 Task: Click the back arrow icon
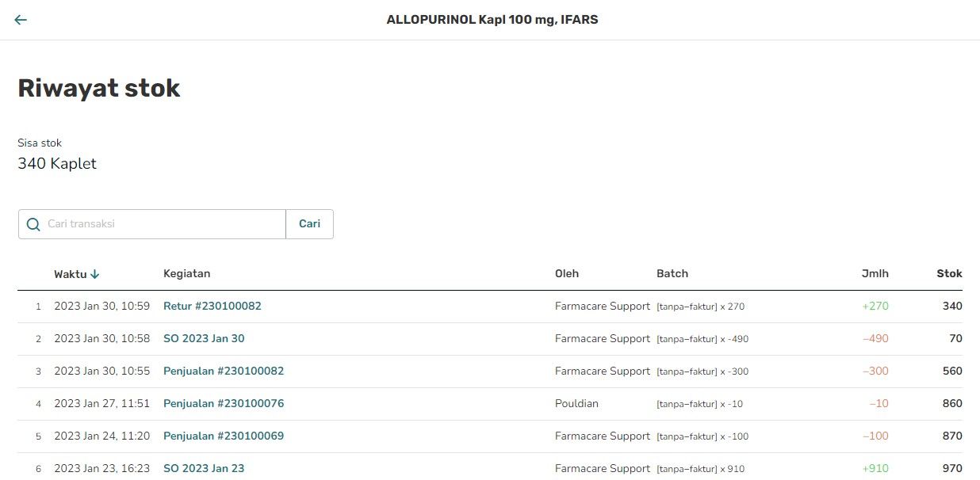21,20
